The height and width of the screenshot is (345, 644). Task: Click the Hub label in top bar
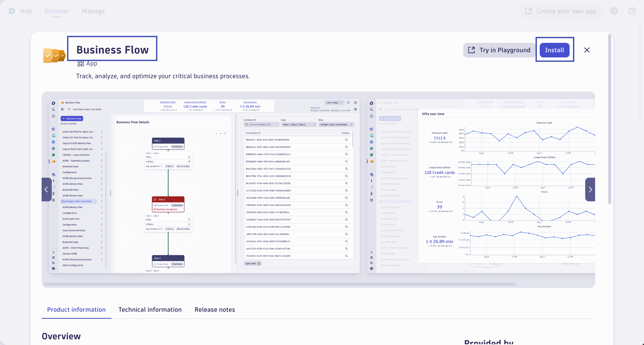coord(26,11)
